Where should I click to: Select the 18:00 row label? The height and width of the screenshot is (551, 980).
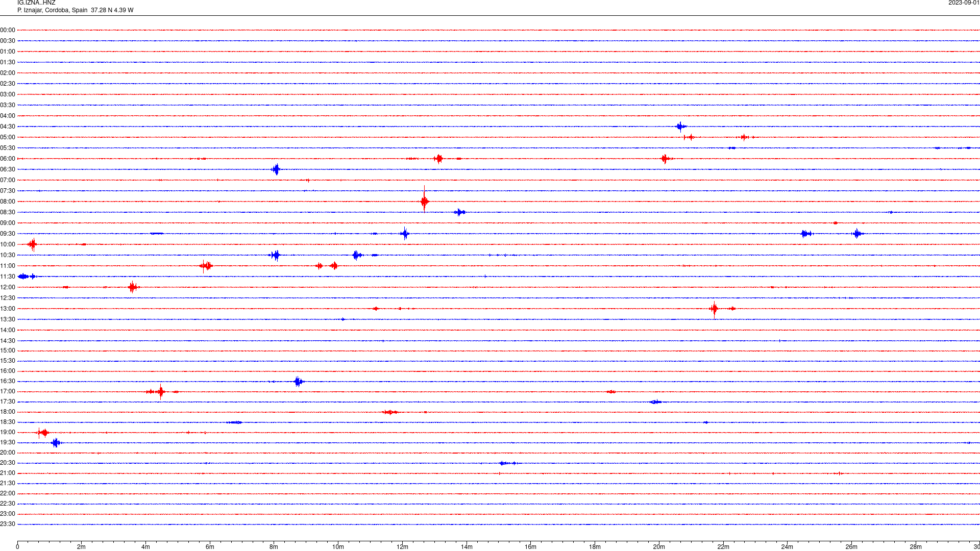tap(8, 412)
